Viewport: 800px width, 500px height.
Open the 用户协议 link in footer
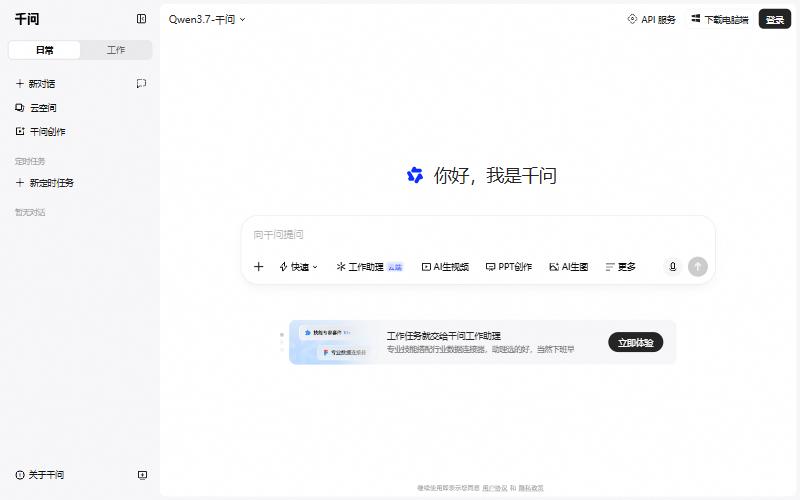pos(494,488)
